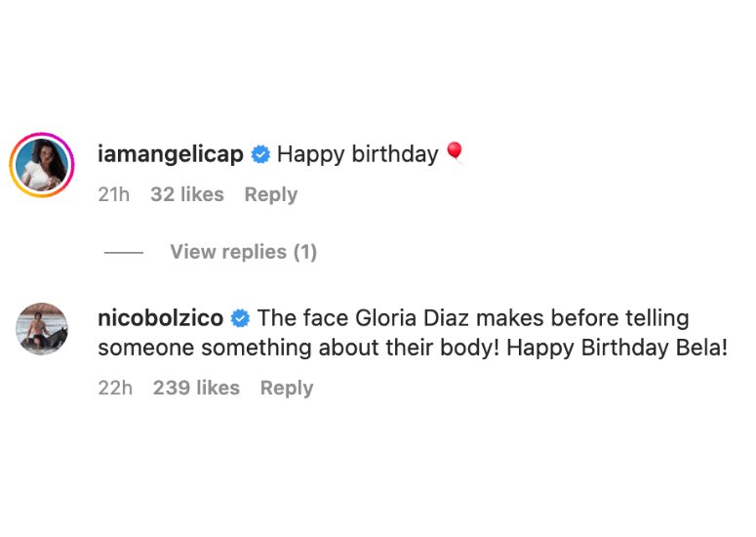The width and height of the screenshot is (756, 537).
Task: Click the line left of View replies
Action: pos(124,253)
